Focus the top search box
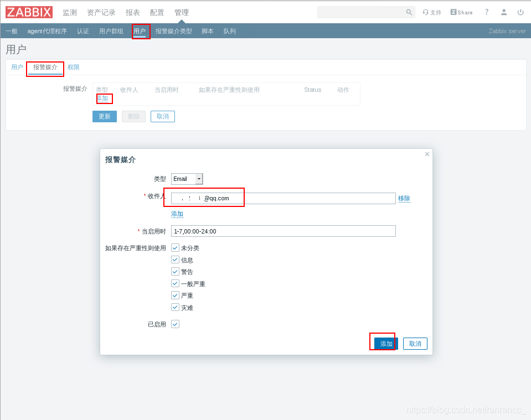Image resolution: width=531 pixels, height=420 pixels. 366,12
